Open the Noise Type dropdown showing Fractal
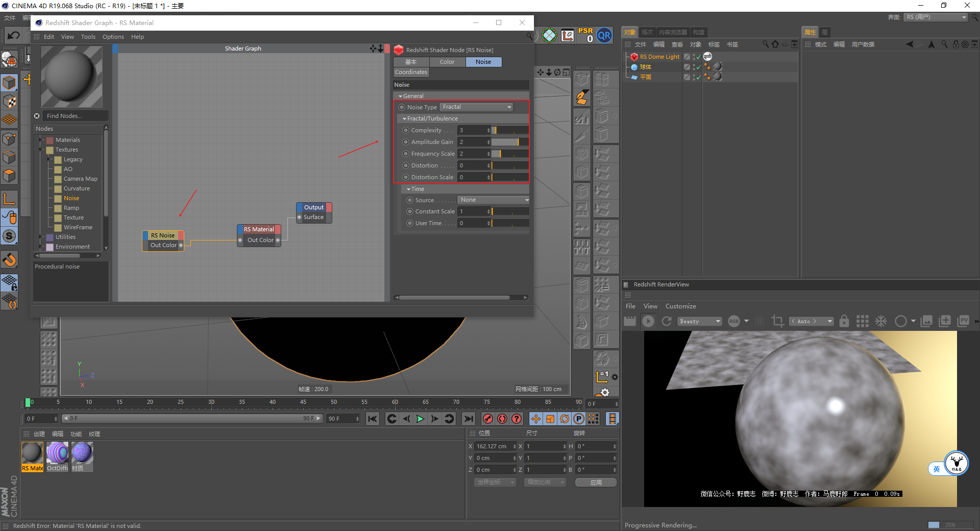This screenshot has width=980, height=531. point(477,107)
